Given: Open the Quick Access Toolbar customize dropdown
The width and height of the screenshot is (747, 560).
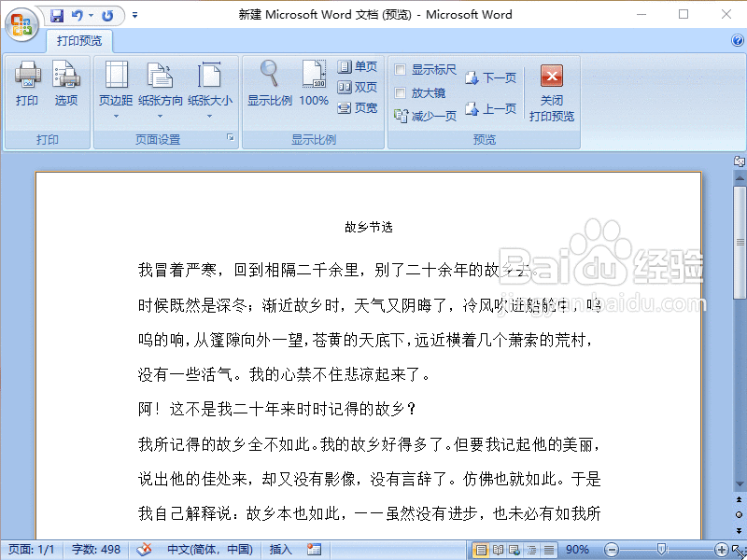Looking at the screenshot, I should [133, 15].
